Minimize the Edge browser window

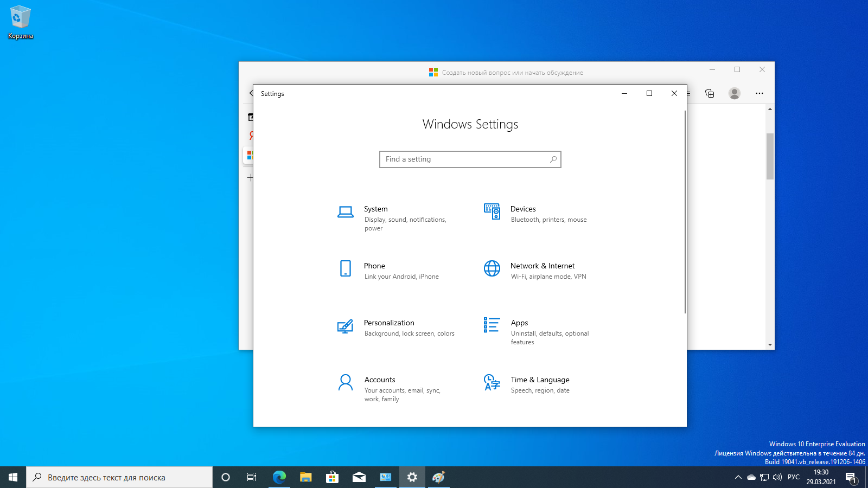712,69
